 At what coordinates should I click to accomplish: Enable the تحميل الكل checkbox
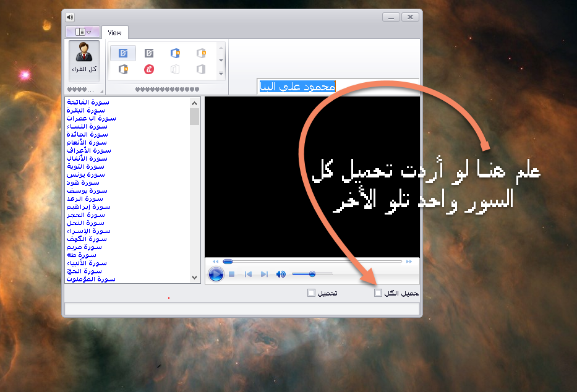378,293
